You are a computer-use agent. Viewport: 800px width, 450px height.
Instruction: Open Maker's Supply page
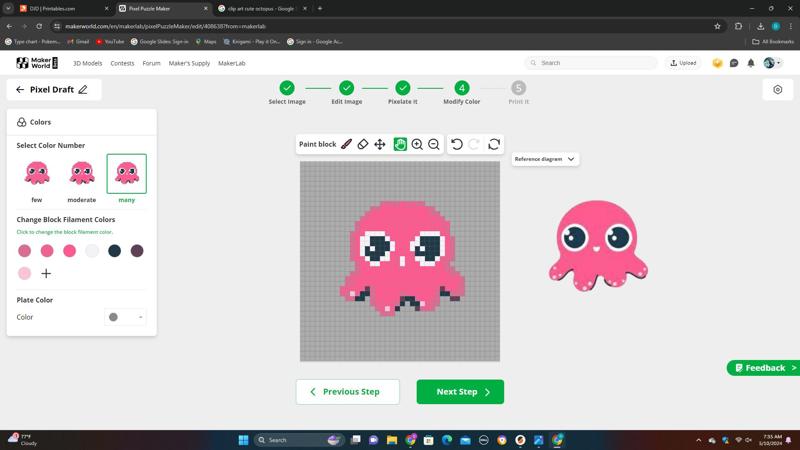pos(189,63)
